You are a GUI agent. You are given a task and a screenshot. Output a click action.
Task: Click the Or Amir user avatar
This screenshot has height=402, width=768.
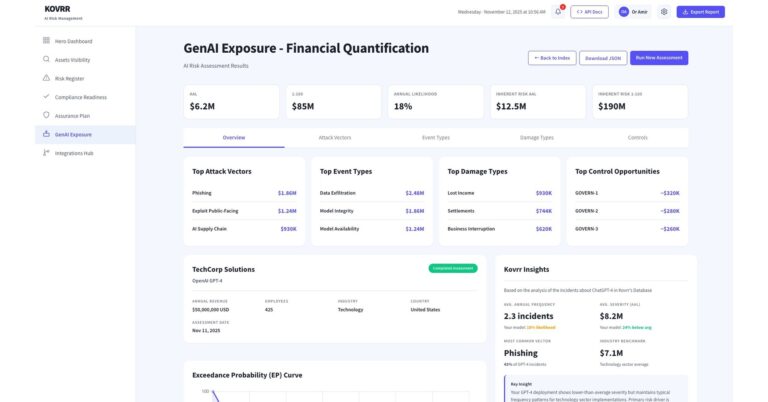tap(624, 12)
